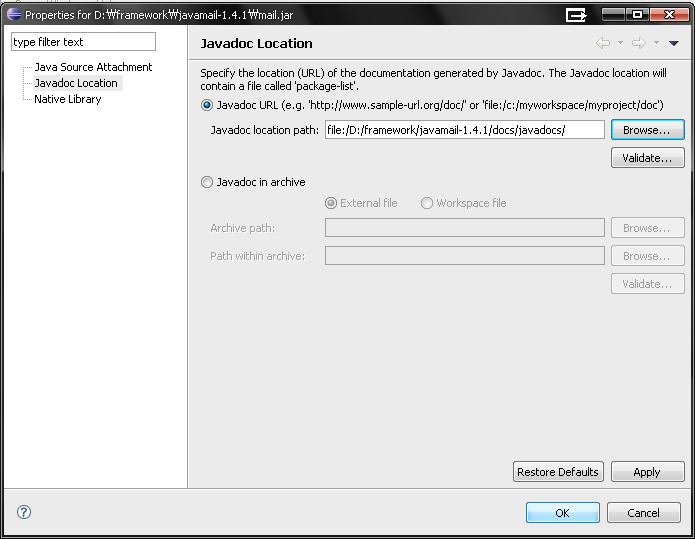This screenshot has height=539, width=695.
Task: Open back history dropdown arrow
Action: coord(621,43)
